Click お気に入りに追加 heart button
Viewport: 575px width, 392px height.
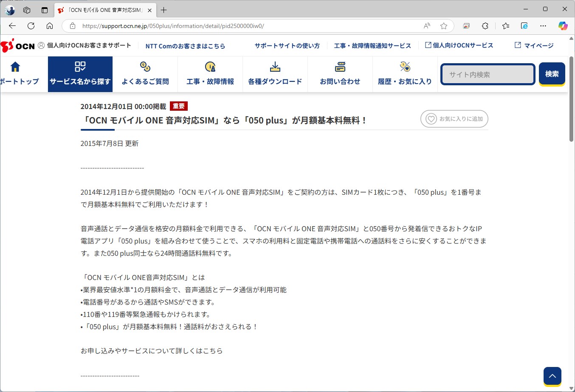pyautogui.click(x=454, y=119)
